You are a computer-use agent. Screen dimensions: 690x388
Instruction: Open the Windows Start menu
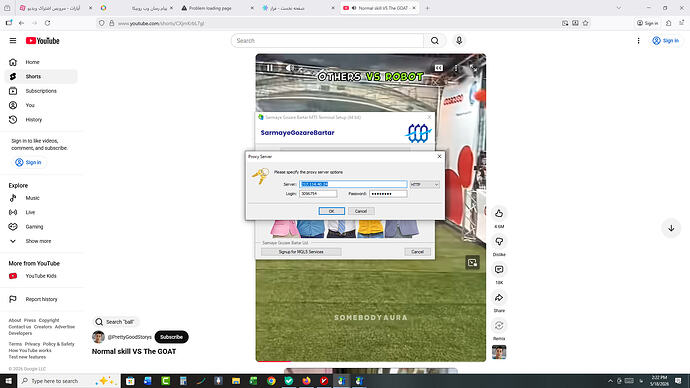[8, 381]
